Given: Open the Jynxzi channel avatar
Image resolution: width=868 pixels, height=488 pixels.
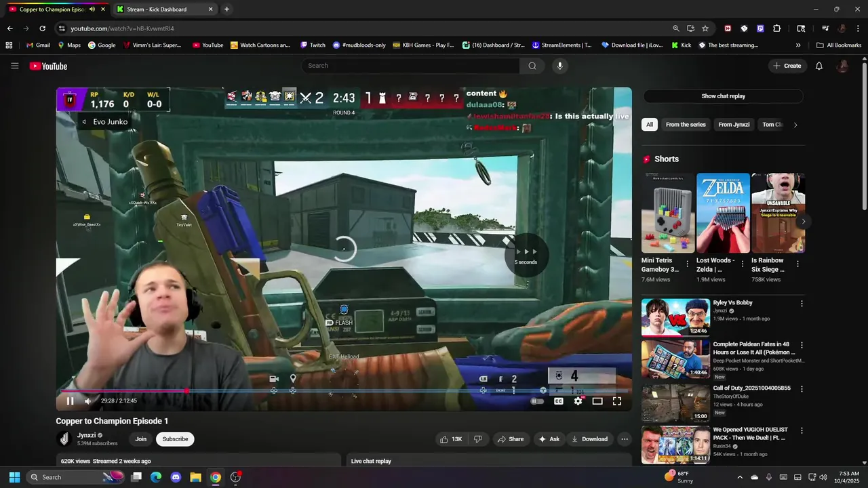Looking at the screenshot, I should [64, 439].
